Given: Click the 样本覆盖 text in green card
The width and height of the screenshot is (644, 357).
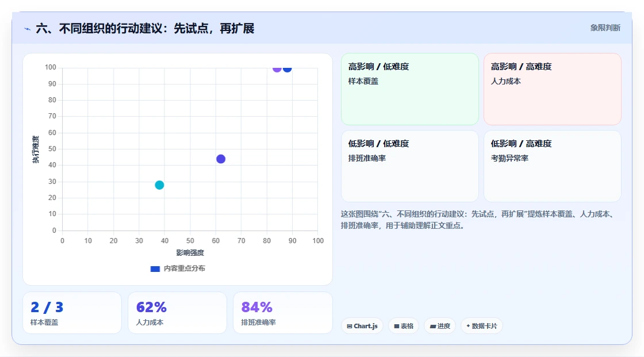Looking at the screenshot, I should [363, 81].
